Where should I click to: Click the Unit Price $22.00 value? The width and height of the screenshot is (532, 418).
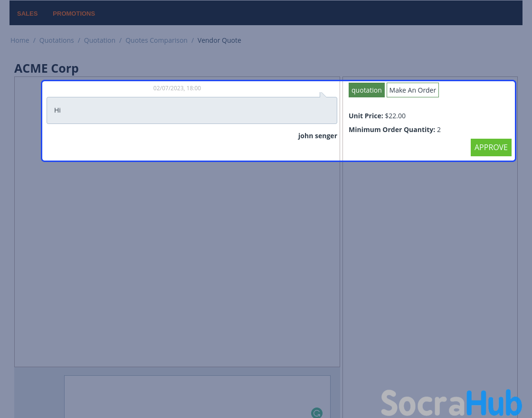(x=395, y=116)
